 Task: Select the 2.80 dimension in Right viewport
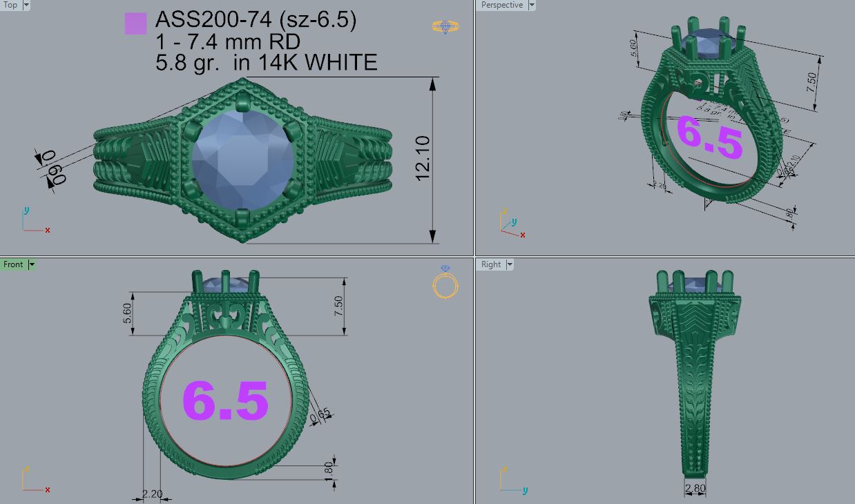(x=695, y=489)
